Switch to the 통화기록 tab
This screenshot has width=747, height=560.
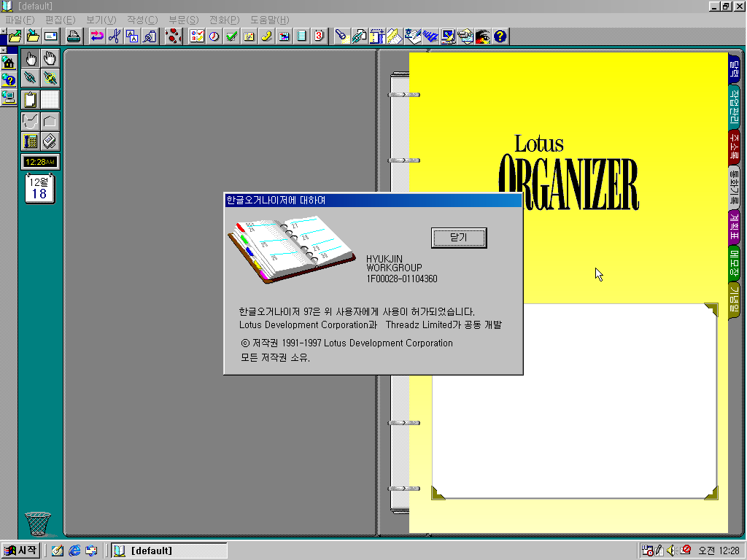pos(734,186)
